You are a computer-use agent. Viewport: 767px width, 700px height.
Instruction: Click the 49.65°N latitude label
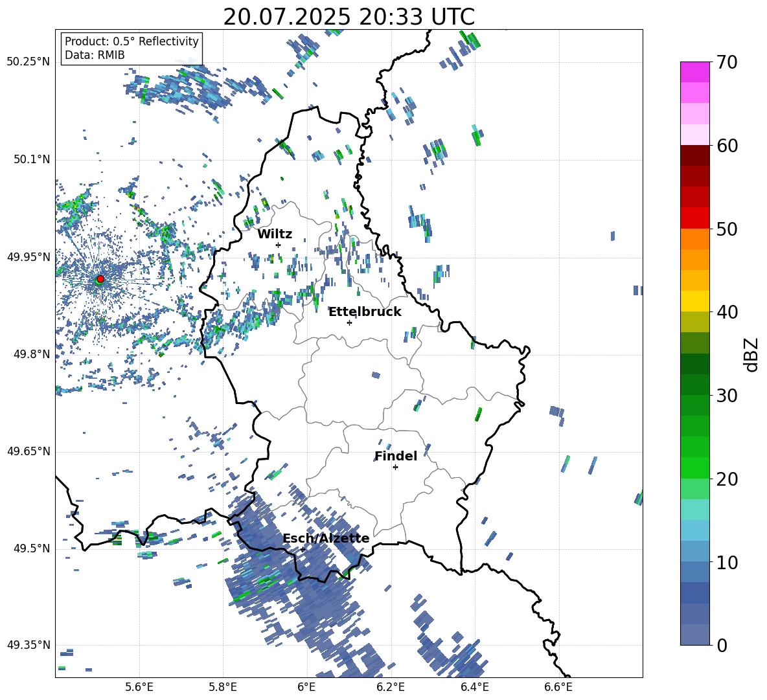(29, 451)
